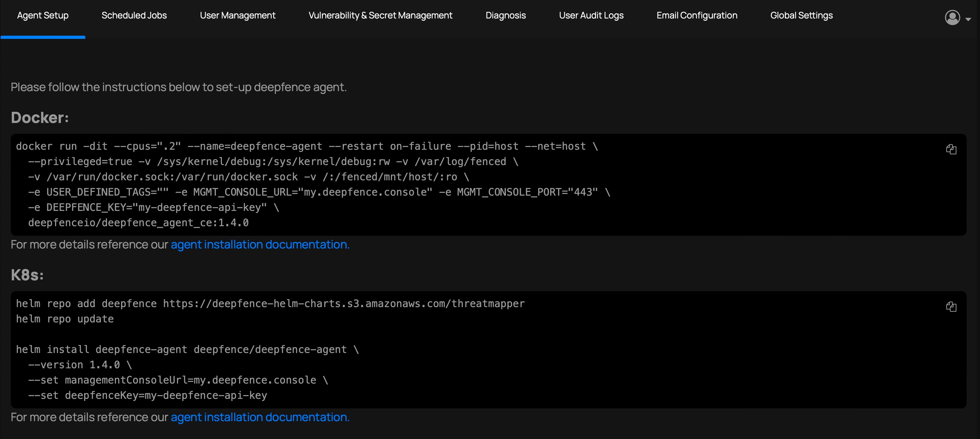Follow agent installation documentation link under K8s
The height and width of the screenshot is (439, 980).
260,417
